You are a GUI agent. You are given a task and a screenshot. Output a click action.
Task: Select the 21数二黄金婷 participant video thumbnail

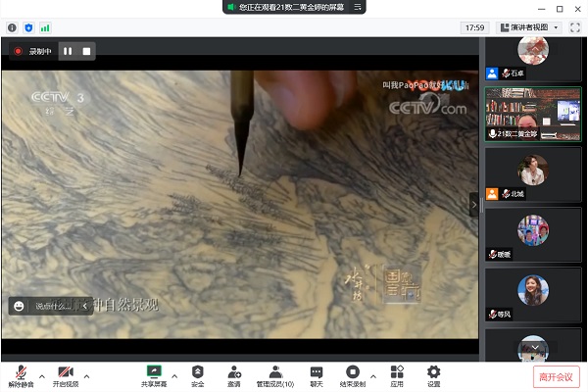point(533,114)
